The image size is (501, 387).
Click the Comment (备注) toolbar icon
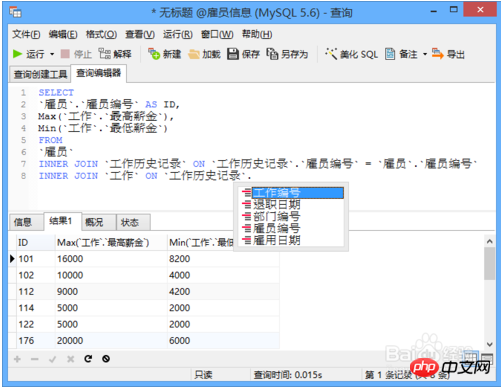(390, 54)
